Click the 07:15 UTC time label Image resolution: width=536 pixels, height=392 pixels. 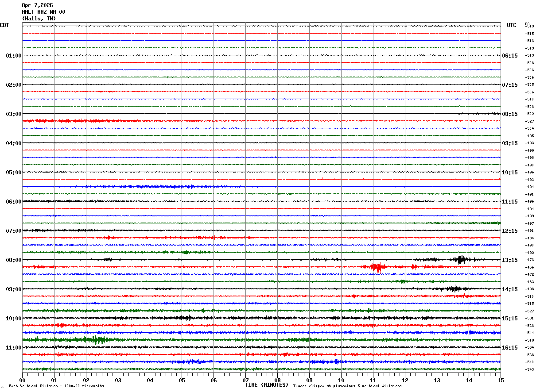click(x=509, y=85)
